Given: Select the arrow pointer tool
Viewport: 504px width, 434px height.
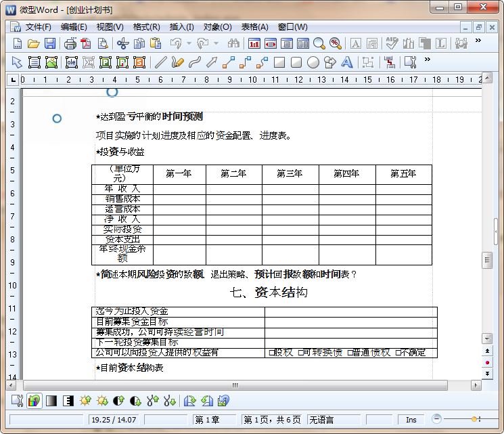Looking at the screenshot, I should pyautogui.click(x=17, y=62).
